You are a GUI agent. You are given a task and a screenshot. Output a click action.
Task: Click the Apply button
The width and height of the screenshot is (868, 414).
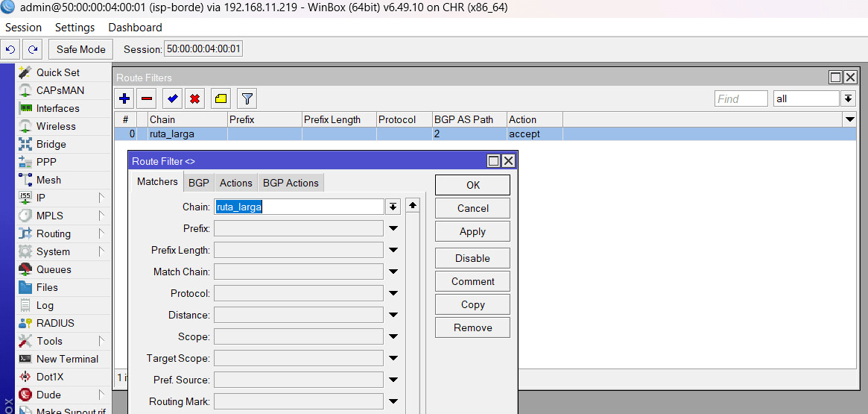(473, 232)
